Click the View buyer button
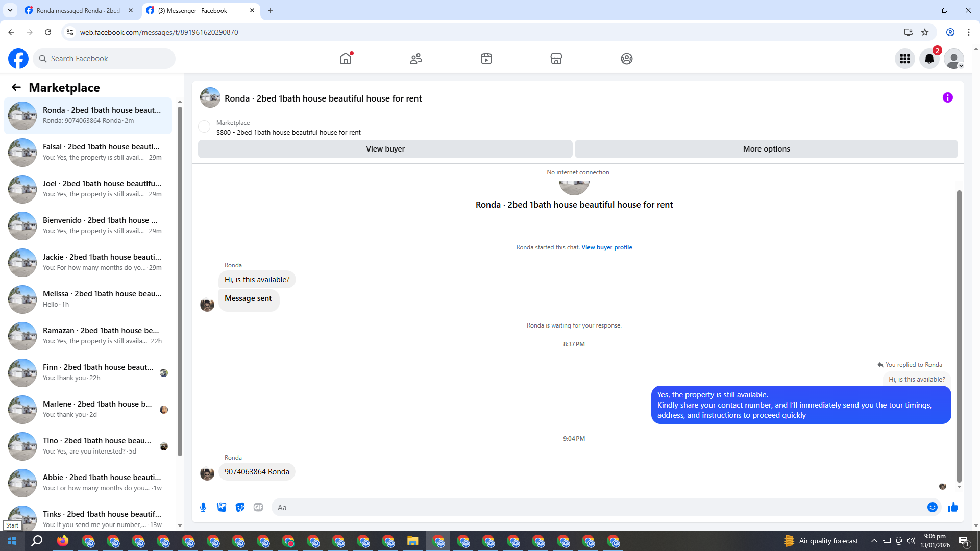Image resolution: width=980 pixels, height=551 pixels. [385, 149]
